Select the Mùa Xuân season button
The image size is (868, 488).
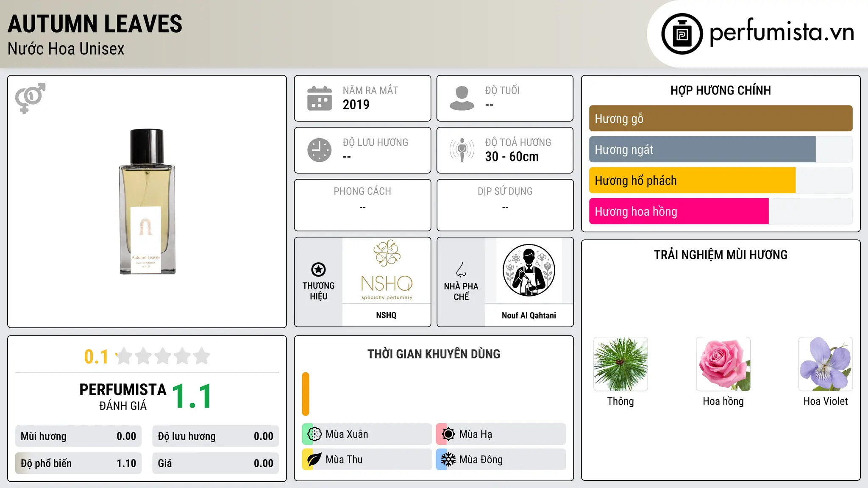(x=367, y=434)
